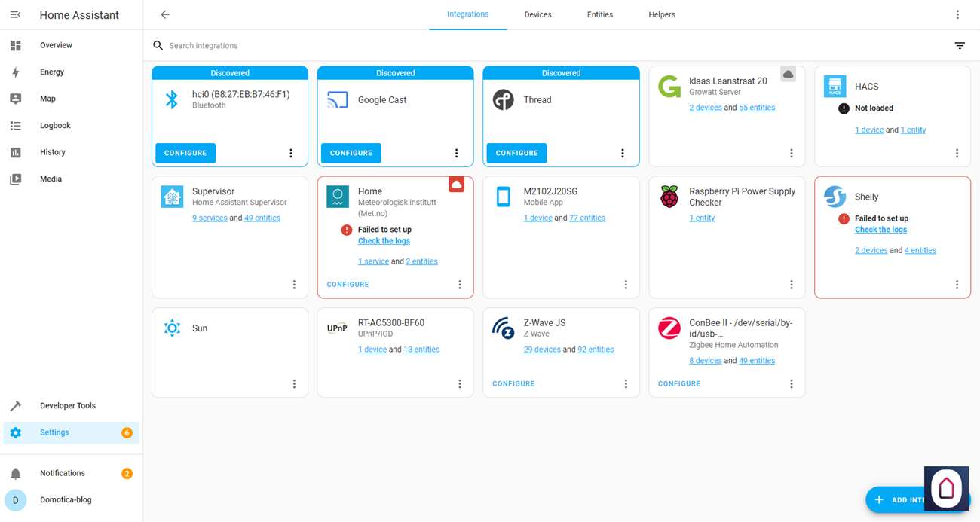This screenshot has height=522, width=980.
Task: Configure the discovered Google Cast integration
Action: 351,153
